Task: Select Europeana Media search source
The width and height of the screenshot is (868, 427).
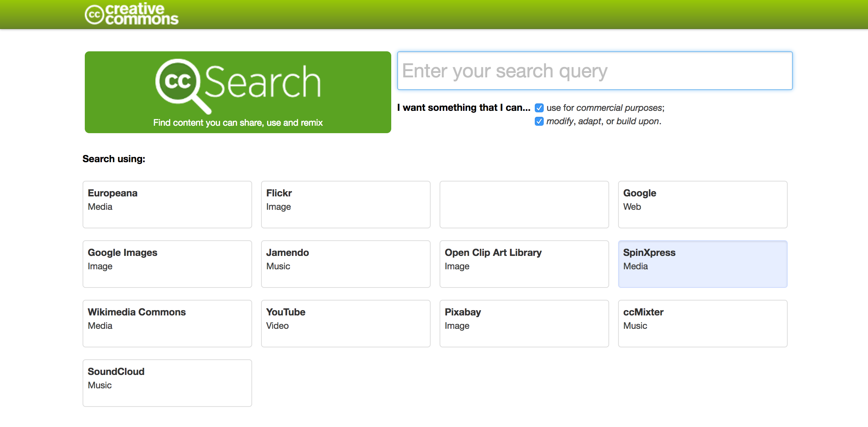Action: [167, 205]
